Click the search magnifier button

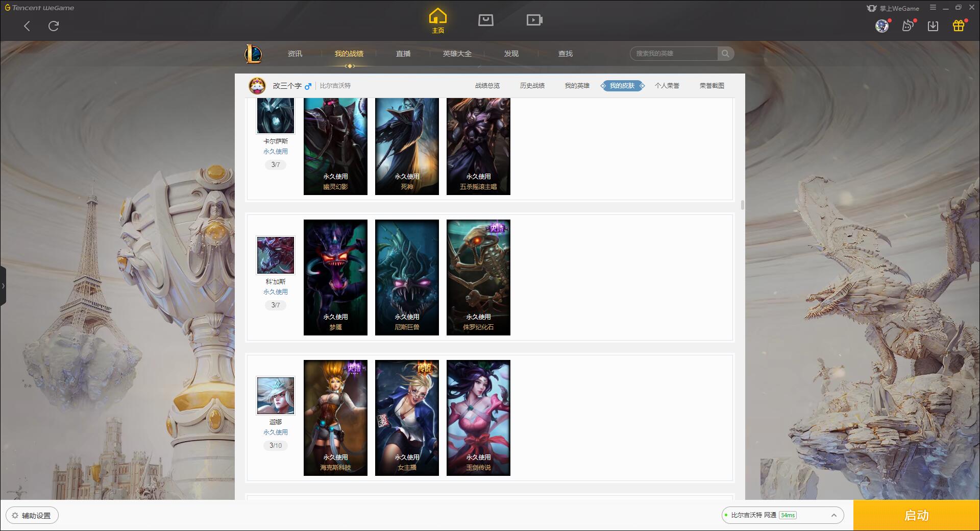pos(725,54)
